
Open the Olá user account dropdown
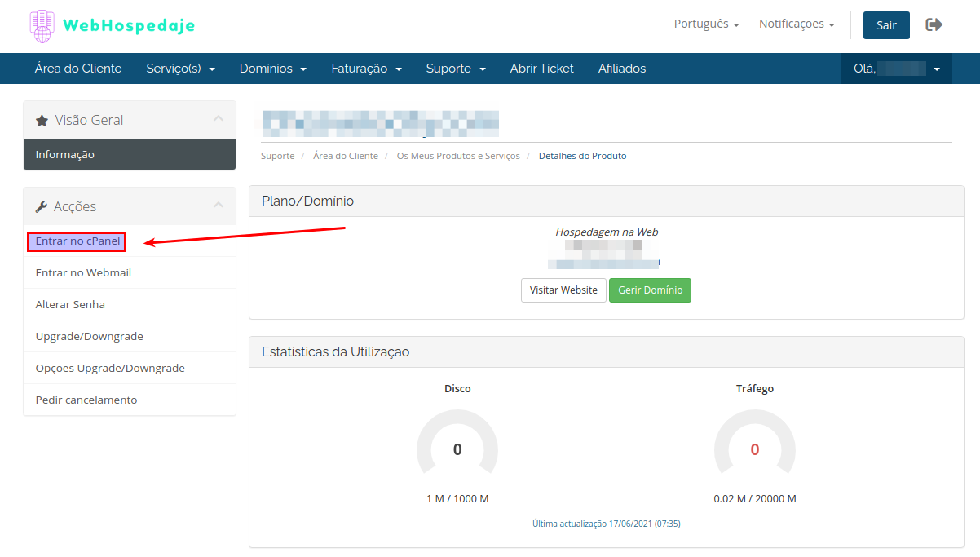(897, 69)
